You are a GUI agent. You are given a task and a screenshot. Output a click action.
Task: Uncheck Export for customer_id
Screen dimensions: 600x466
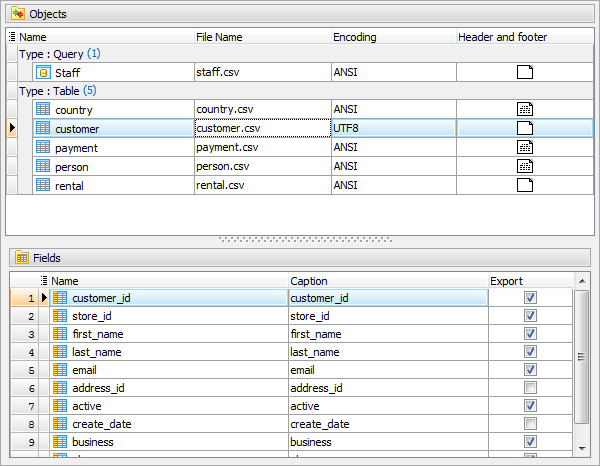[x=530, y=298]
